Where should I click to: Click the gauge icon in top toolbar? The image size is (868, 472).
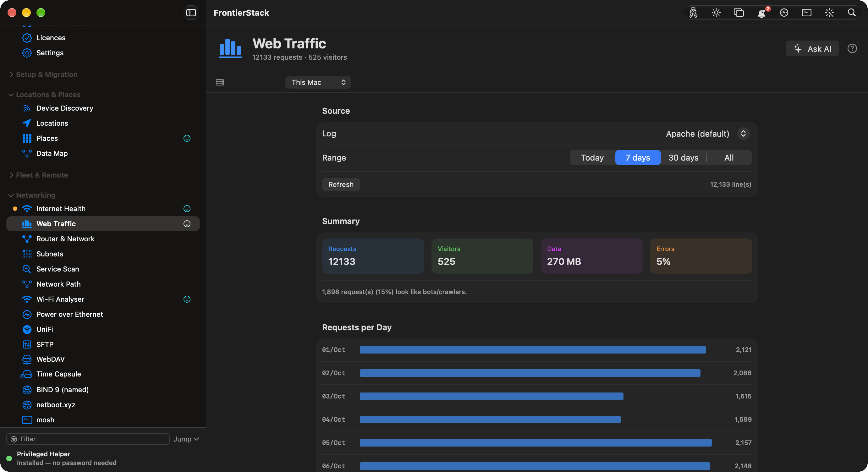point(784,13)
